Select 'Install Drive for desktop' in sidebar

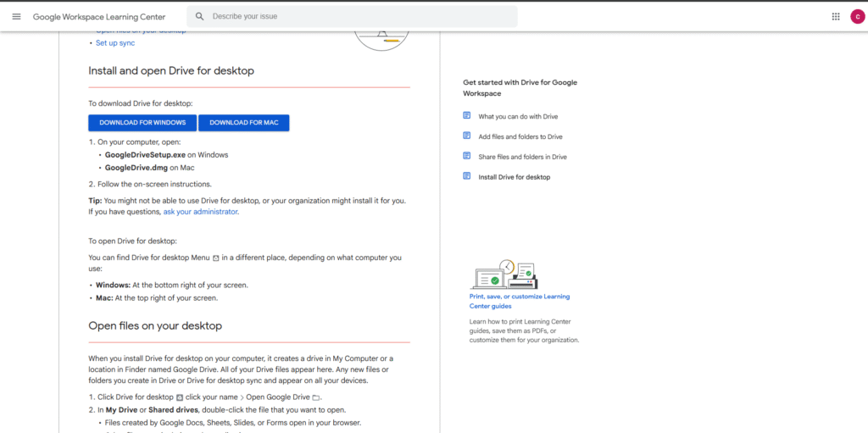click(x=514, y=177)
